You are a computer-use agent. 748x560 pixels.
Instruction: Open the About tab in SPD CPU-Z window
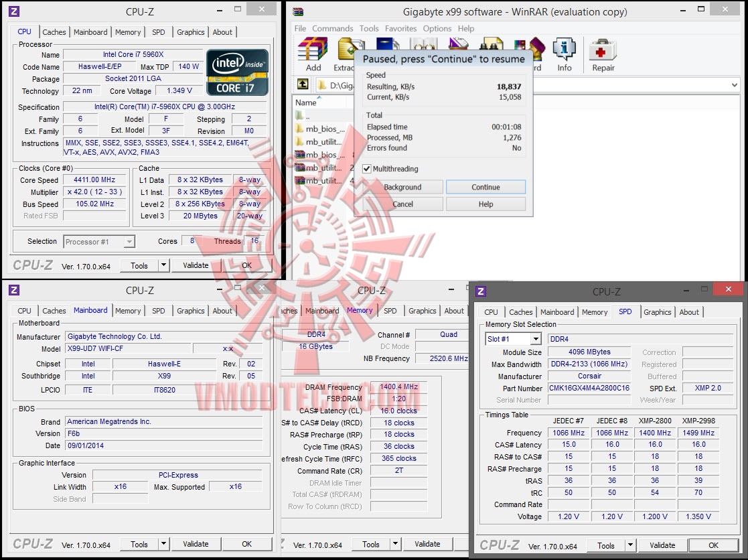[x=689, y=312]
